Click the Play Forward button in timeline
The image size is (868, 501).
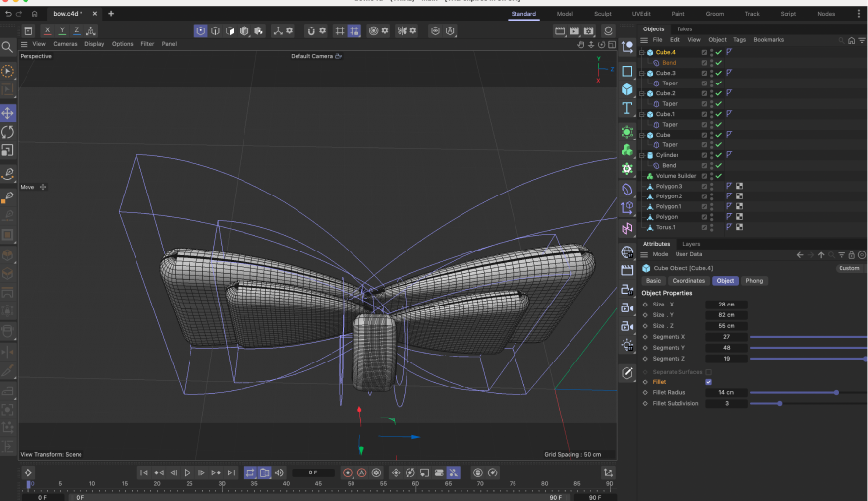click(188, 473)
